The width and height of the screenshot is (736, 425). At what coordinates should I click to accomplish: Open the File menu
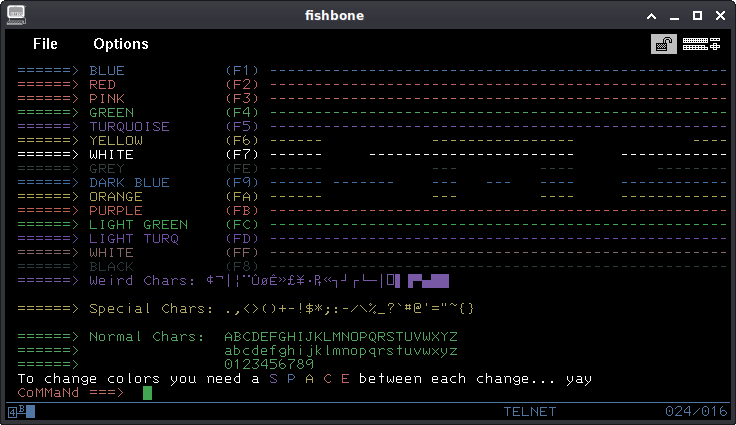pyautogui.click(x=45, y=44)
